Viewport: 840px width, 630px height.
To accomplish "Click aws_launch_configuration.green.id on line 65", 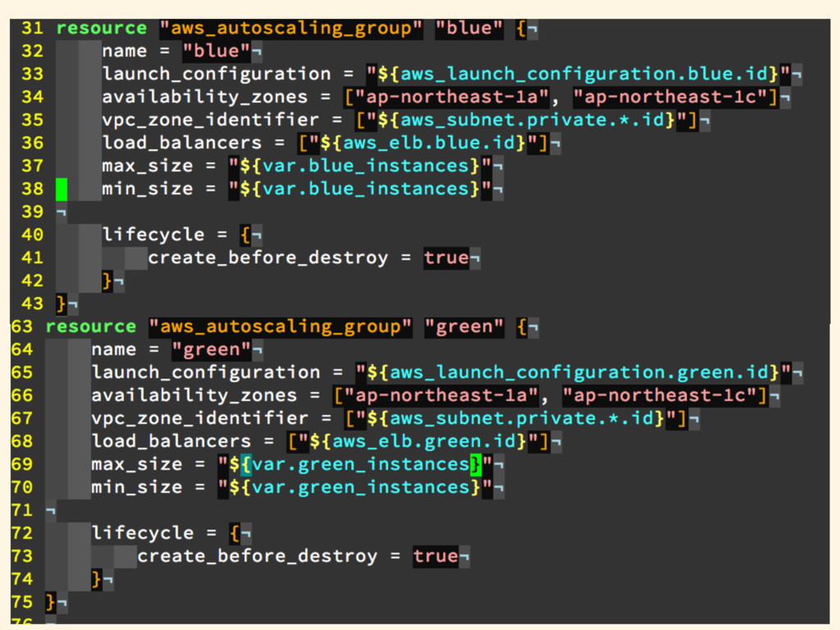I will pos(578,372).
